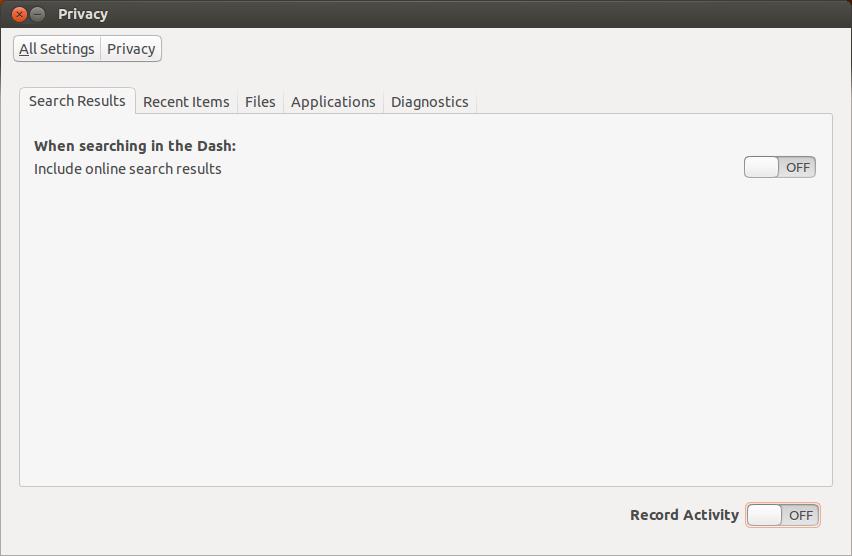
Task: Click the online search results switch knob
Action: click(762, 167)
